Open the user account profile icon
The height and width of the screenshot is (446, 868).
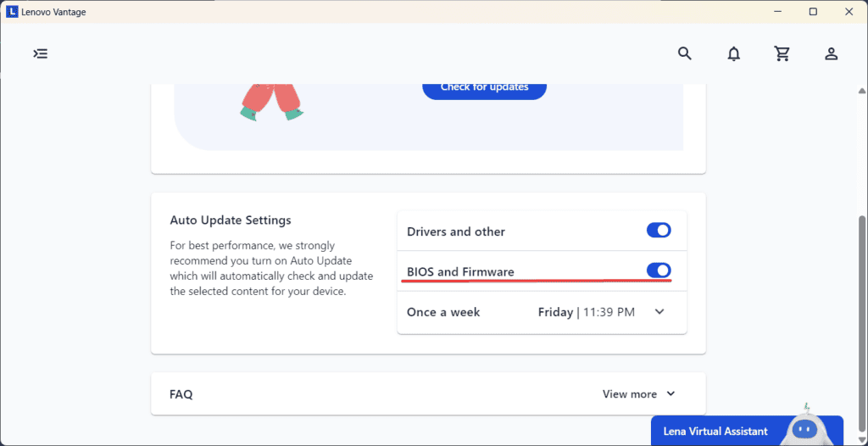point(832,53)
